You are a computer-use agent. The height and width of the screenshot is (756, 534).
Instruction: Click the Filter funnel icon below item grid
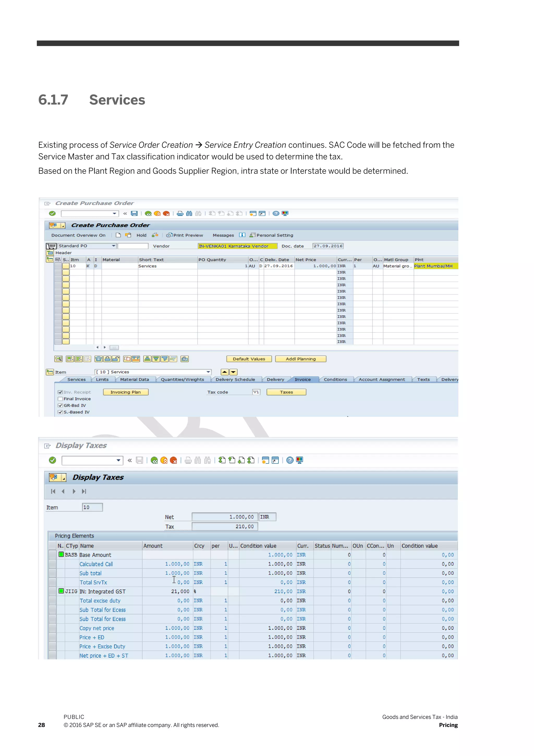tap(165, 359)
